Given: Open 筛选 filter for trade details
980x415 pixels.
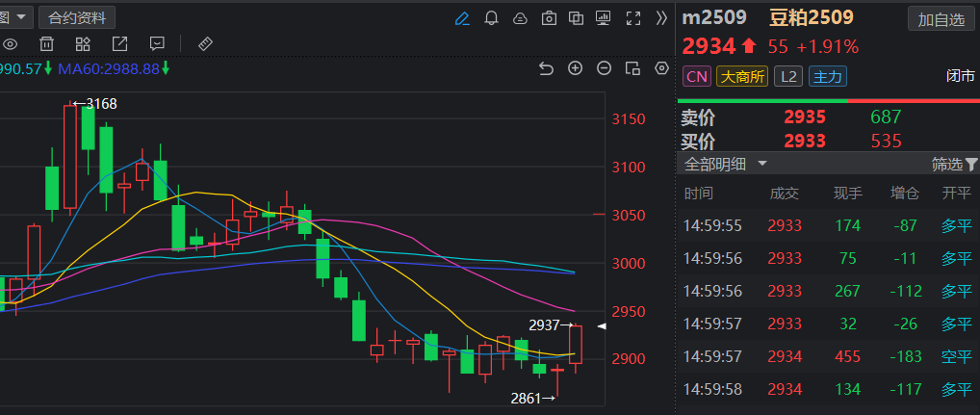Looking at the screenshot, I should [x=954, y=165].
